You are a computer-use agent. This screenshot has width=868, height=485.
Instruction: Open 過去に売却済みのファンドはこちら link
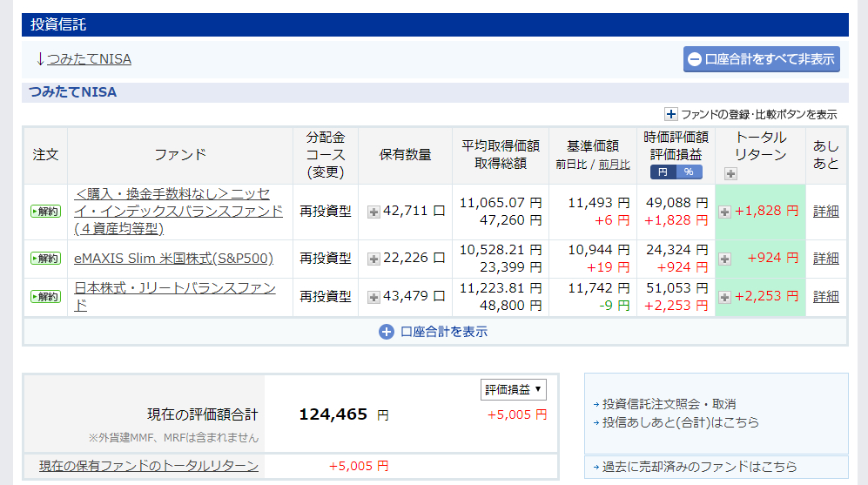699,467
